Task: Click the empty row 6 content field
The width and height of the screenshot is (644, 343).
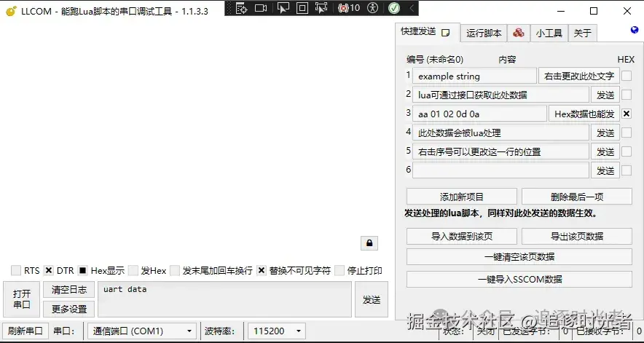Action: coord(500,170)
